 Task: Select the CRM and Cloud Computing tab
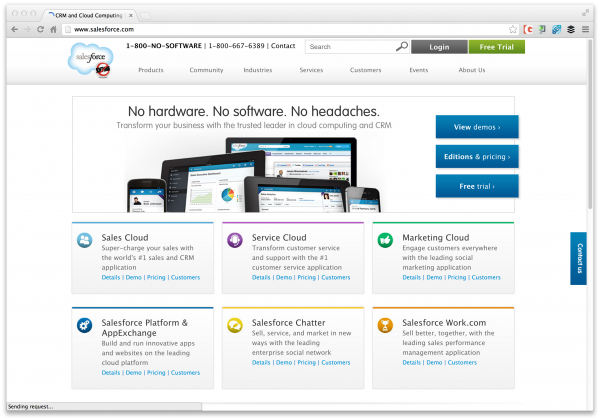[88, 15]
